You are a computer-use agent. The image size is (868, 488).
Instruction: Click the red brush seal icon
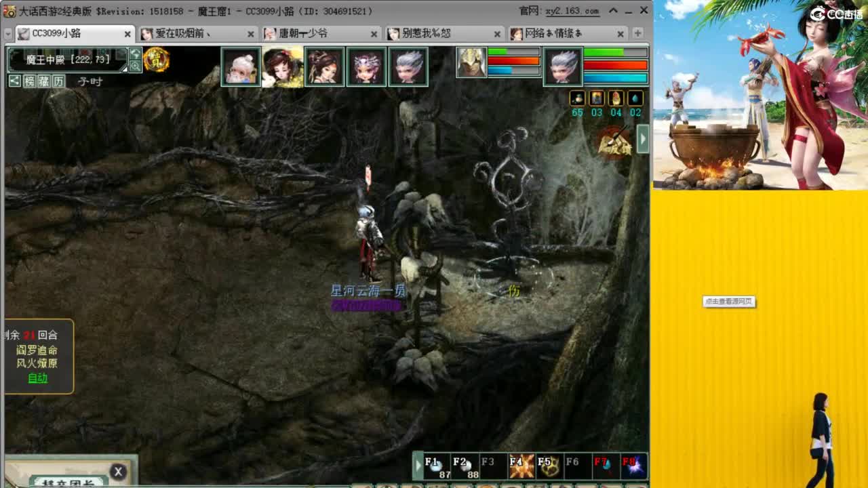(x=614, y=143)
